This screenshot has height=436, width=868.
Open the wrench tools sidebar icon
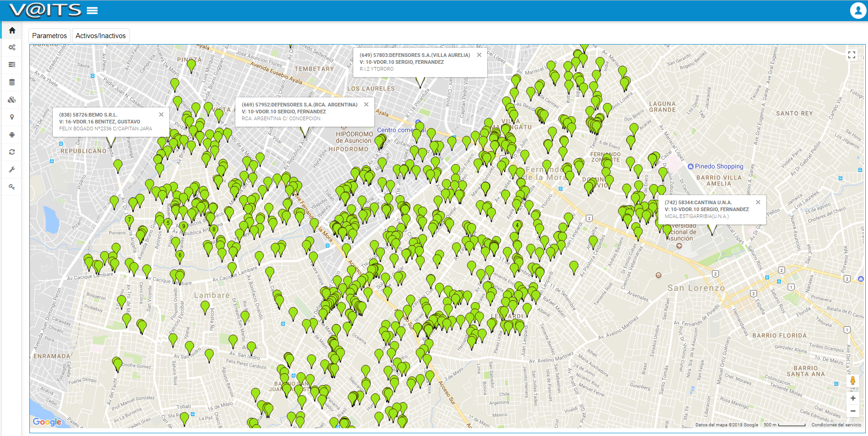12,169
